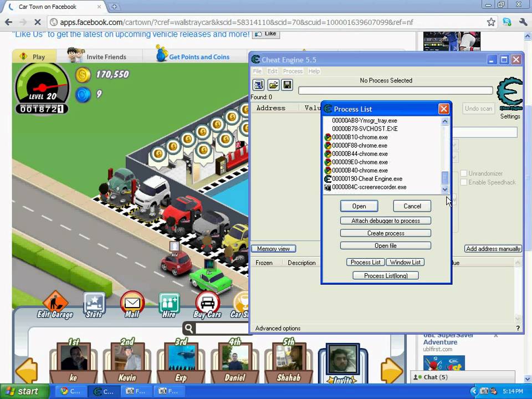Open the Cheat Engine Help menu

pyautogui.click(x=314, y=71)
